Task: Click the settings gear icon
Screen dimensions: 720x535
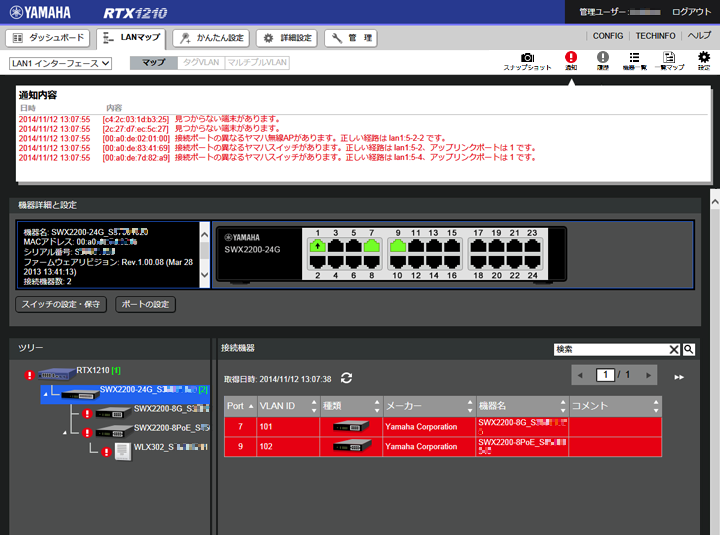Action: (x=704, y=58)
